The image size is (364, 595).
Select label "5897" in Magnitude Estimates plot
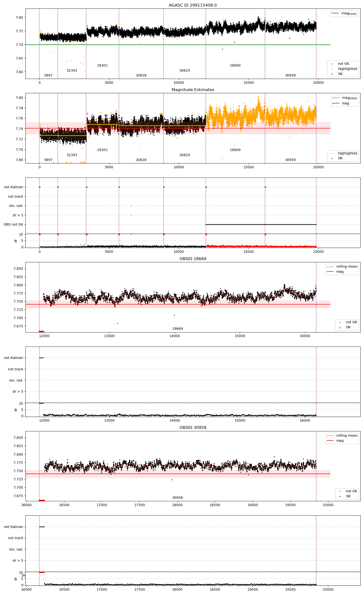pyautogui.click(x=48, y=160)
